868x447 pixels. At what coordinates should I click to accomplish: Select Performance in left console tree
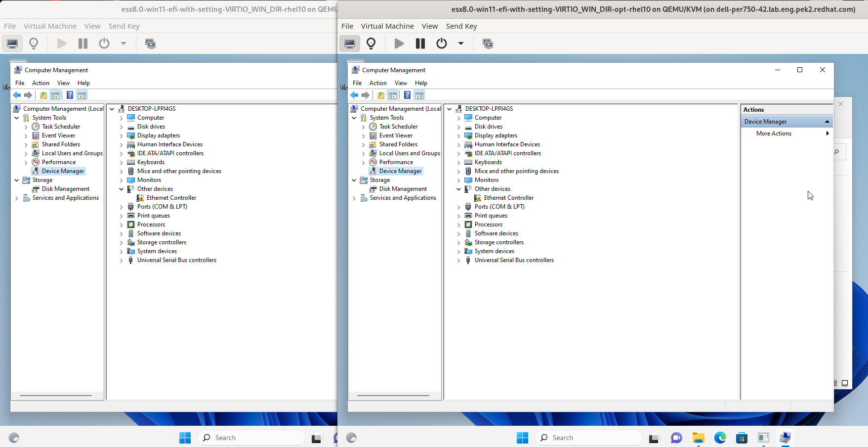[x=59, y=162]
